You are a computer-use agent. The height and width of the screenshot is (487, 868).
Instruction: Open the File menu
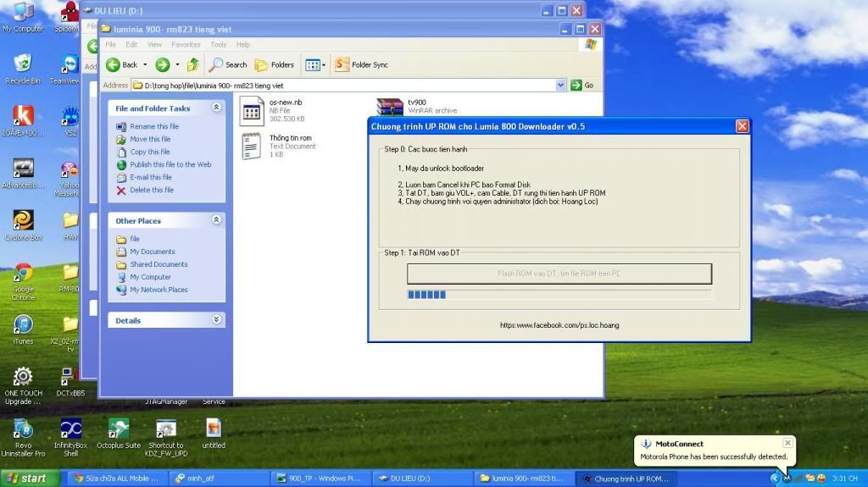coord(111,44)
